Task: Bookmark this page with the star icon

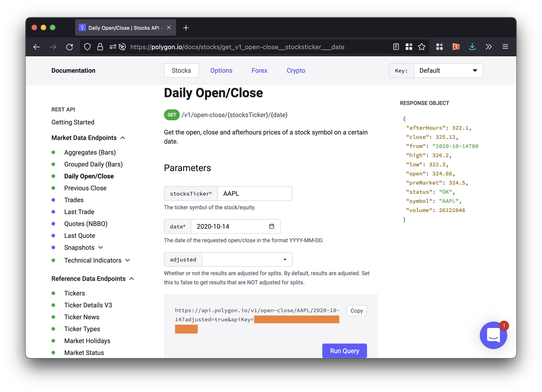Action: tap(421, 47)
